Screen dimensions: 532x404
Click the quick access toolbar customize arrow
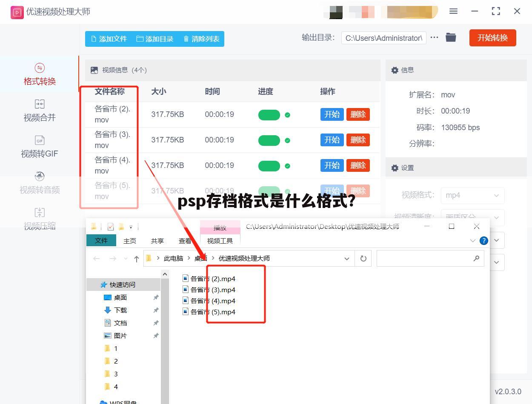[x=131, y=227]
